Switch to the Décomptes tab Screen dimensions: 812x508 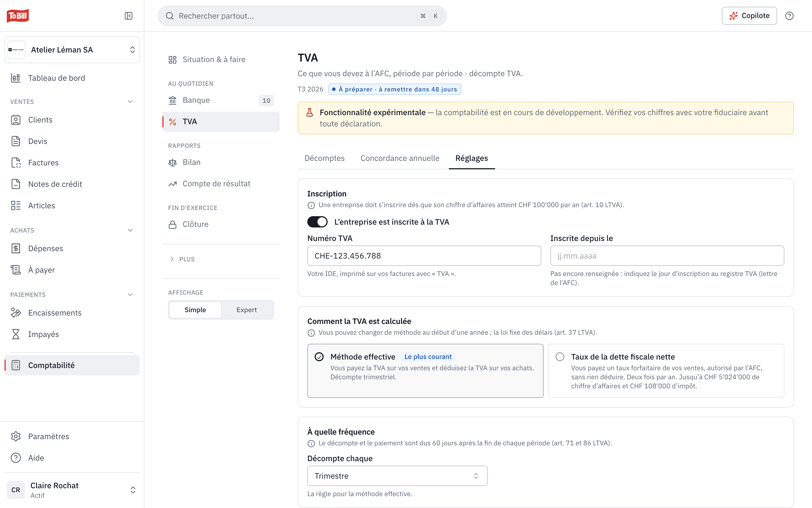point(325,158)
